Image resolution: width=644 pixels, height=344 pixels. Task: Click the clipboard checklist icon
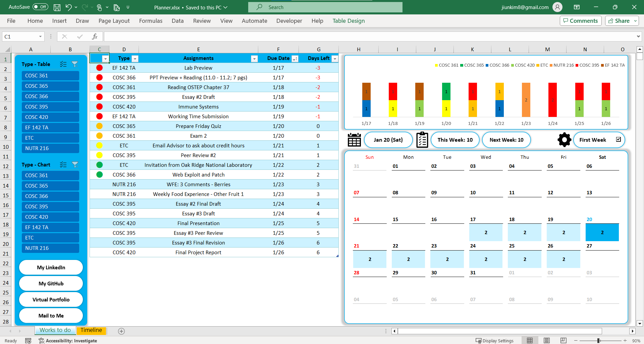(x=422, y=140)
